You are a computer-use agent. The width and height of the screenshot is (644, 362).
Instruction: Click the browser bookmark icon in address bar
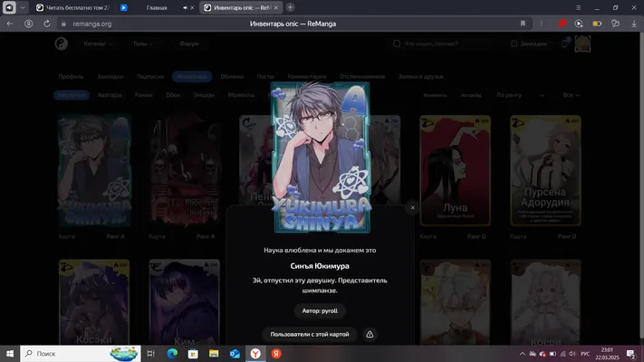(523, 24)
